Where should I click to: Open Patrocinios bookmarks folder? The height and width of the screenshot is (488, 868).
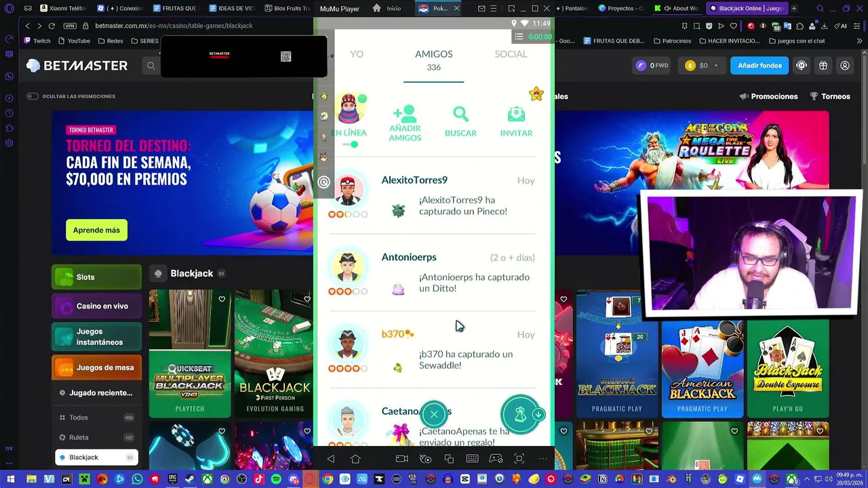[x=672, y=41]
